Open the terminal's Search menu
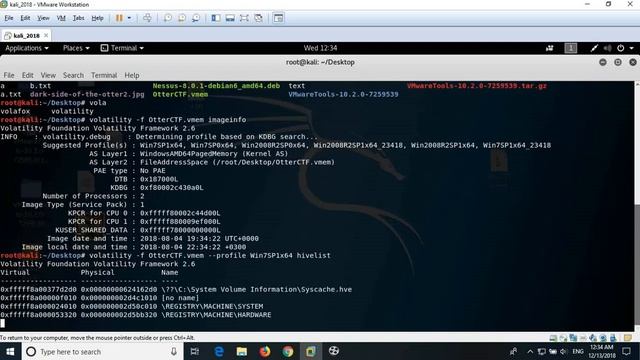This screenshot has width=640, height=360. pos(73,75)
